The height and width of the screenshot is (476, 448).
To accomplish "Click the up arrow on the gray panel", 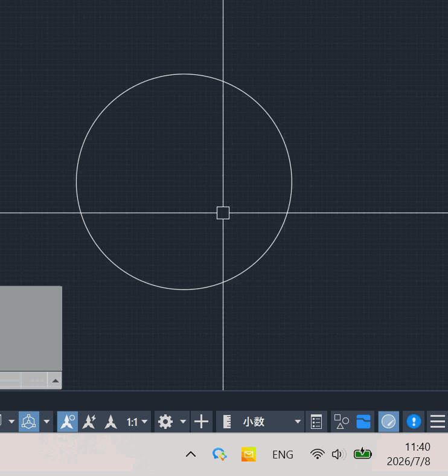I will [55, 381].
